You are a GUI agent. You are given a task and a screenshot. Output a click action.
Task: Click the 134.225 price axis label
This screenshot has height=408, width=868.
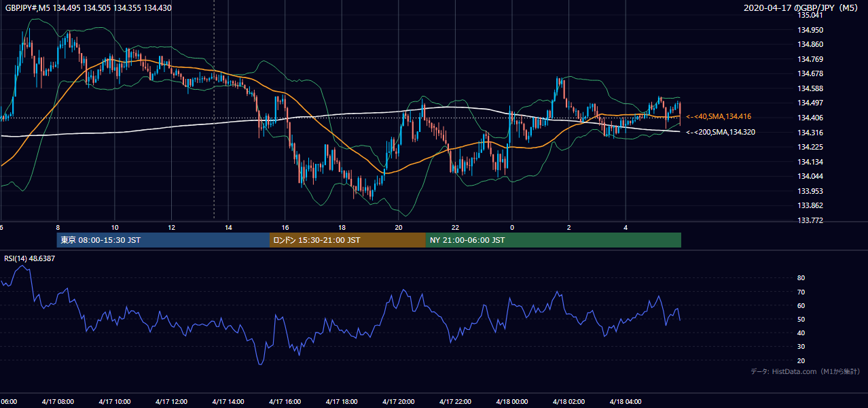810,147
